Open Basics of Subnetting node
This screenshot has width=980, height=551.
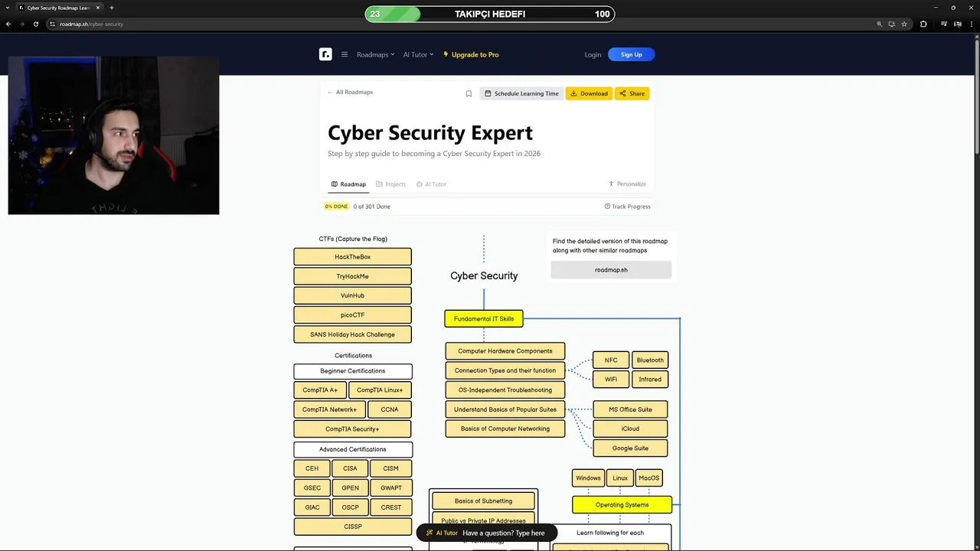click(483, 501)
